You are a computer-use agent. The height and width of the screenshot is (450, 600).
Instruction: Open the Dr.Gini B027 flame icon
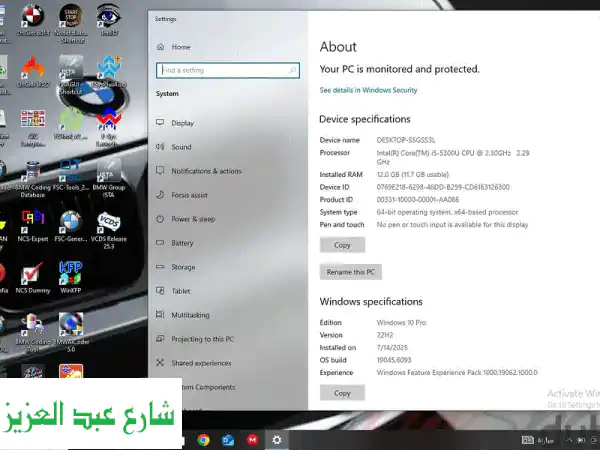pyautogui.click(x=33, y=72)
